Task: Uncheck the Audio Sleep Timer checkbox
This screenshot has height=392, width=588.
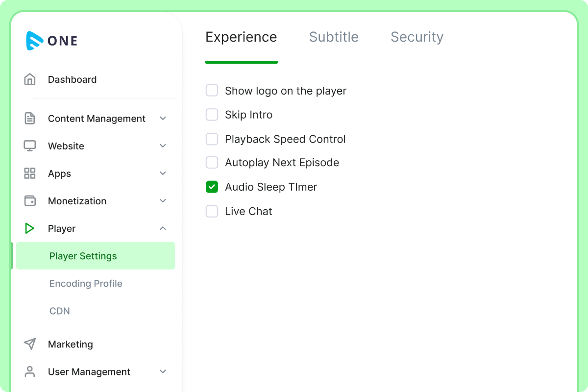Action: pyautogui.click(x=212, y=187)
